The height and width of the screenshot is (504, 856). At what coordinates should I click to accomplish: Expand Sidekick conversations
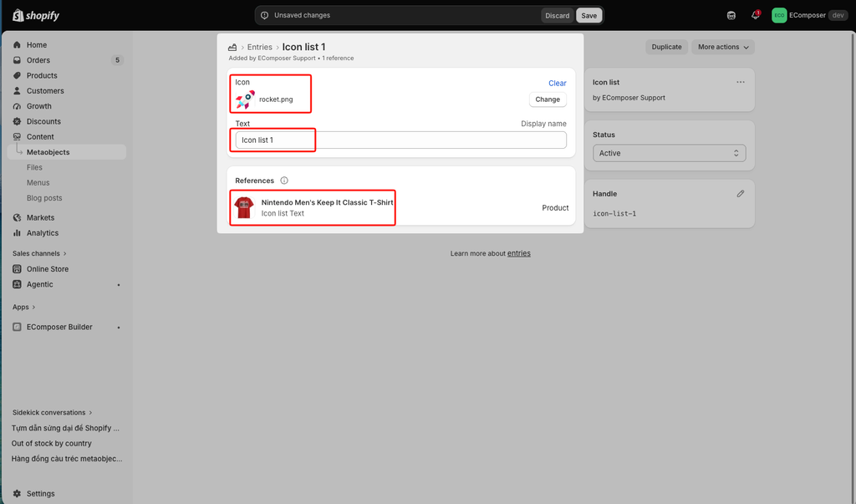[53, 412]
